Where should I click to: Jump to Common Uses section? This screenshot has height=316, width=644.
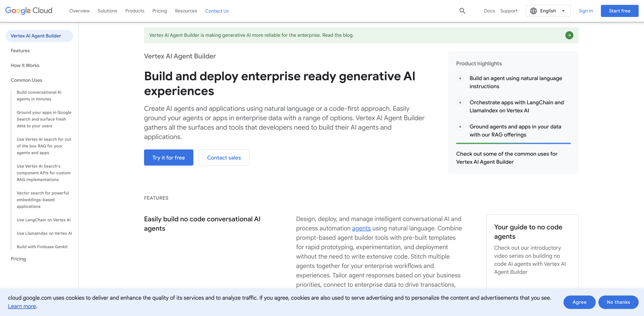coord(26,80)
